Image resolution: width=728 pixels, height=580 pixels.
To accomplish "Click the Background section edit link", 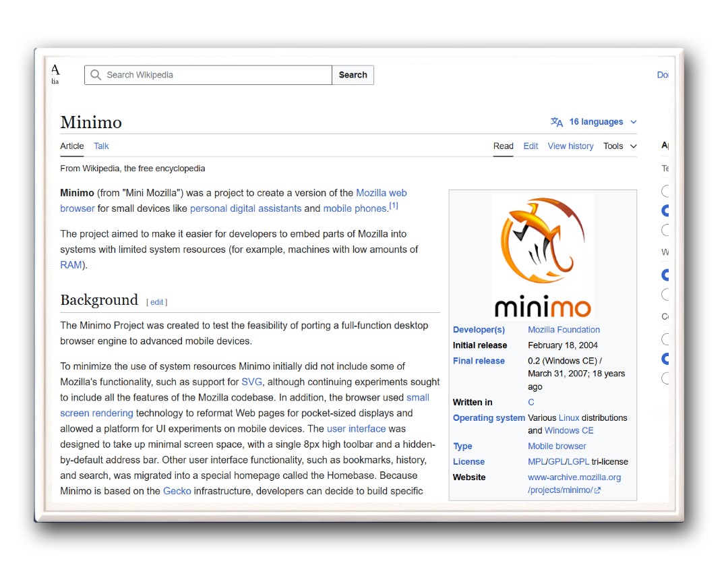I will [157, 302].
